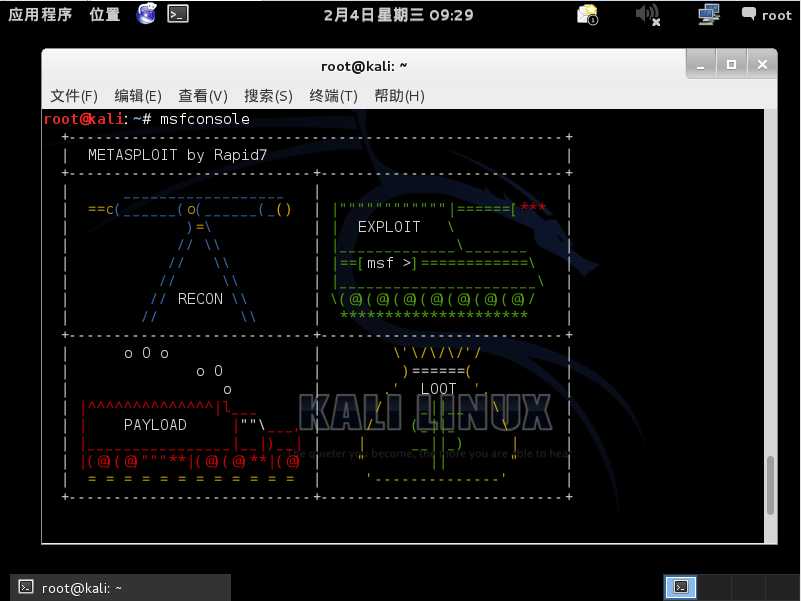Click the 'EXPLOIT' label in banner
The image size is (801, 601).
389,227
